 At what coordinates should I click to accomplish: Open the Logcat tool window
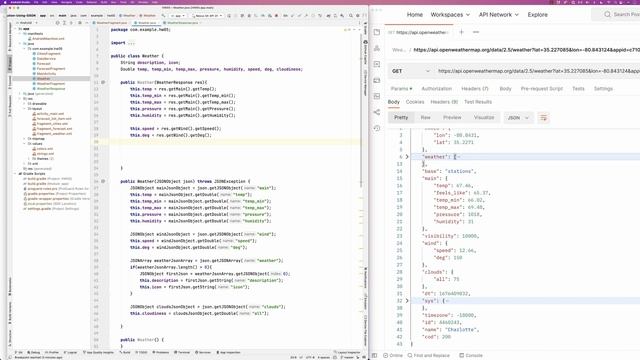click(72, 352)
